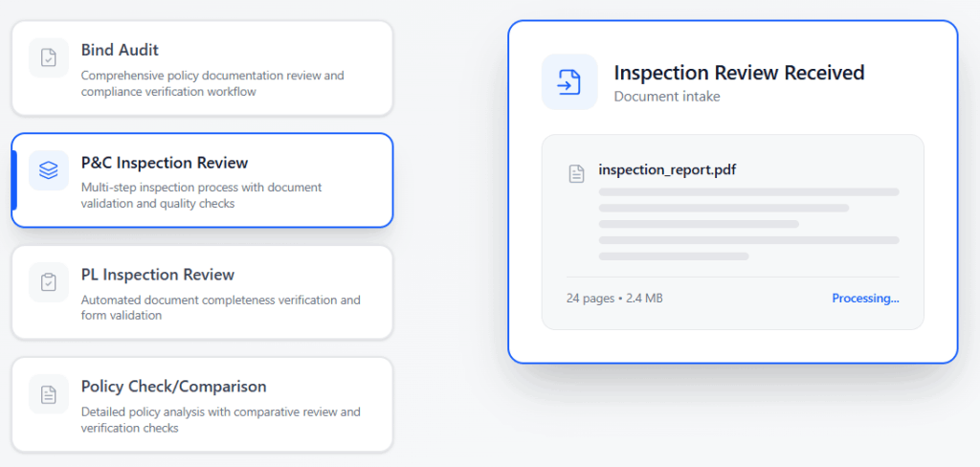Click the blue accent bar on P&C card
This screenshot has height=467, width=980.
14,180
